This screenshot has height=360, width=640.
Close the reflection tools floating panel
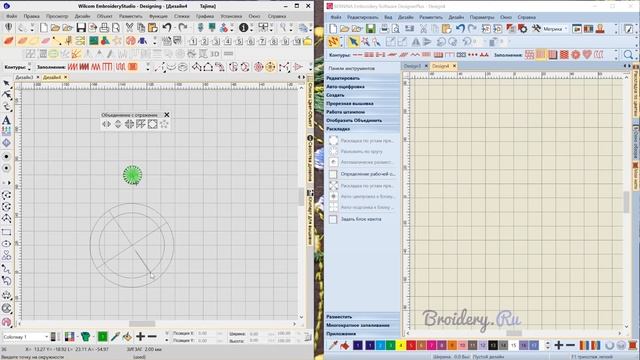pyautogui.click(x=167, y=115)
